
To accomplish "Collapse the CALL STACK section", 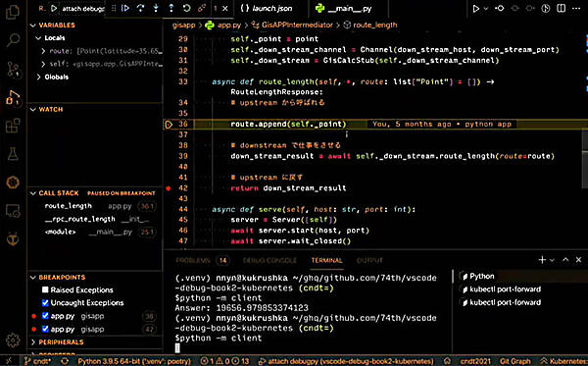I will pyautogui.click(x=33, y=193).
